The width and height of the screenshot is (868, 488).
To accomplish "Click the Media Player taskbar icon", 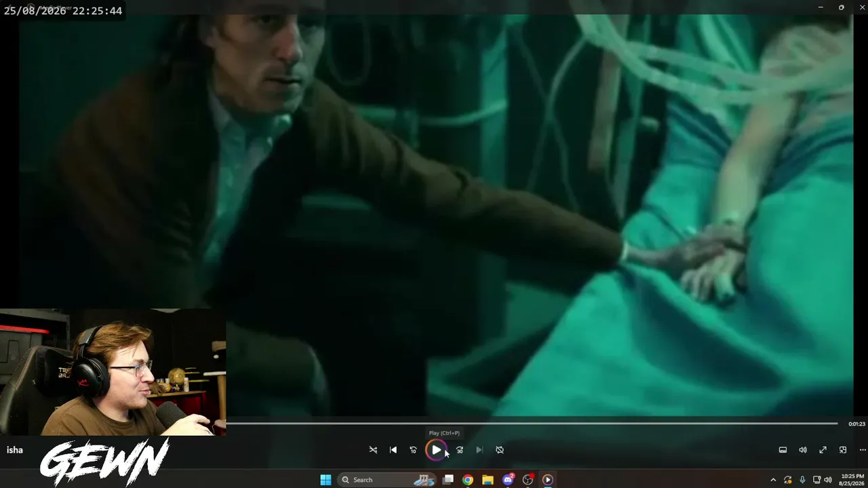I will click(x=548, y=480).
